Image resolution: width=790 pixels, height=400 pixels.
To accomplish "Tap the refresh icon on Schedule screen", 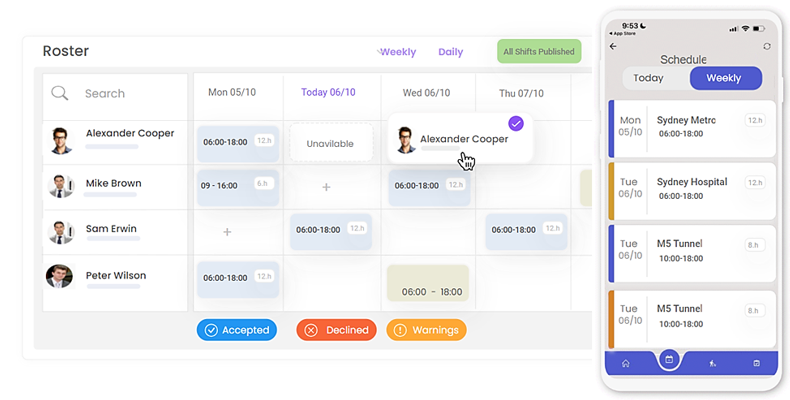I will 767,46.
